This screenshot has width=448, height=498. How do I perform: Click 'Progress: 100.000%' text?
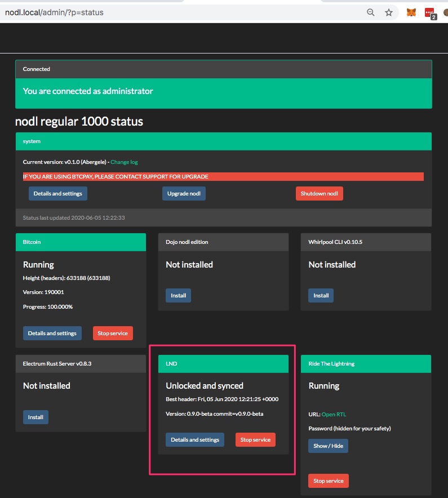click(48, 307)
